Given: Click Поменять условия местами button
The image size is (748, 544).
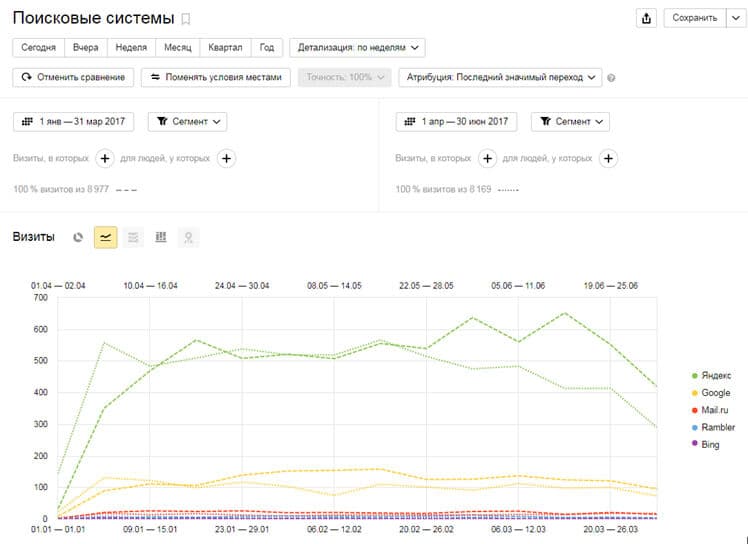Looking at the screenshot, I should [216, 77].
